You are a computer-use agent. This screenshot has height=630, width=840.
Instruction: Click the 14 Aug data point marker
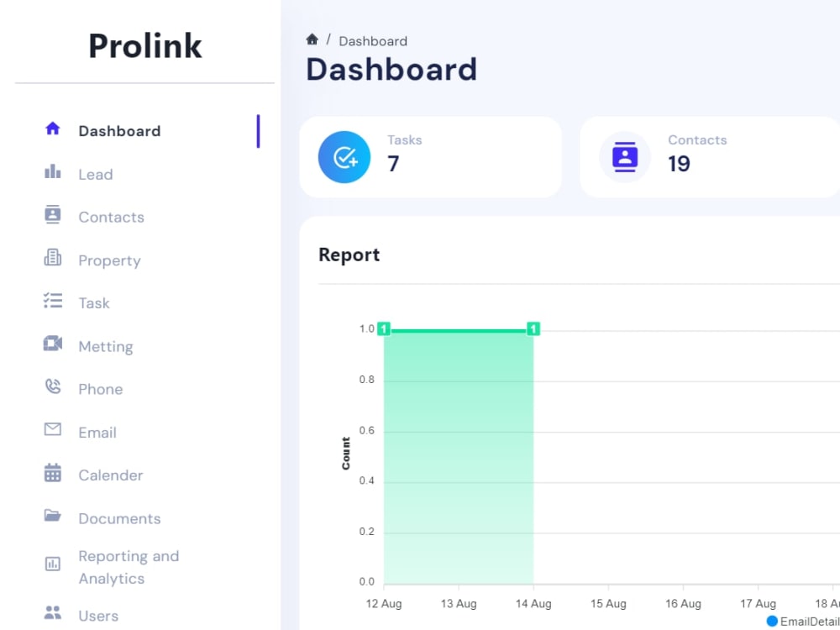coord(533,329)
